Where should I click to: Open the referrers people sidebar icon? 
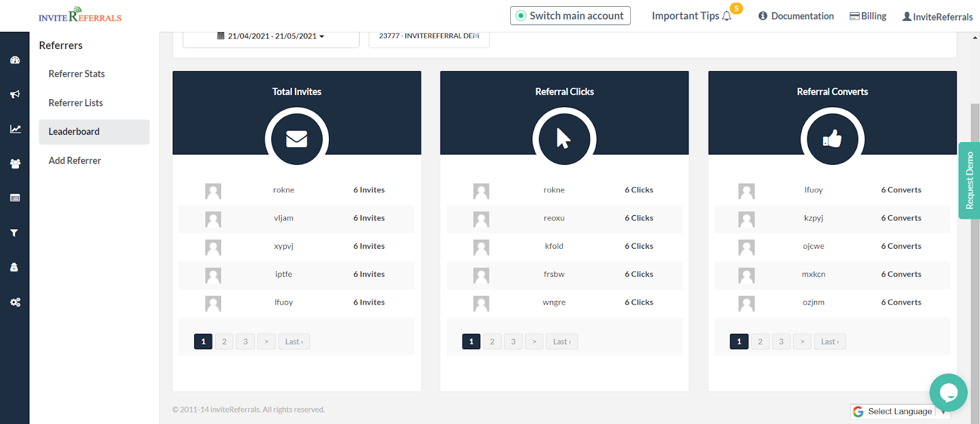point(15,164)
